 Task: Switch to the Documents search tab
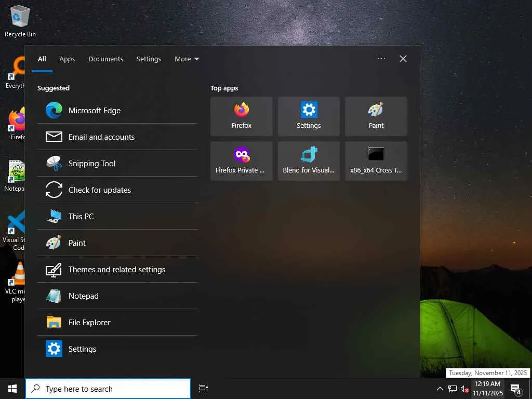point(106,59)
